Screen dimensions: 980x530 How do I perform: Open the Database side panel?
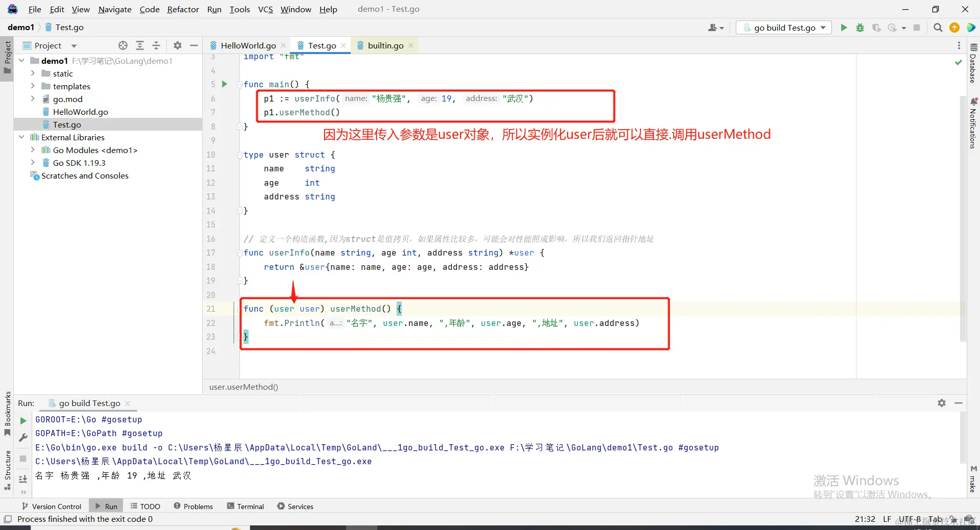click(x=973, y=63)
